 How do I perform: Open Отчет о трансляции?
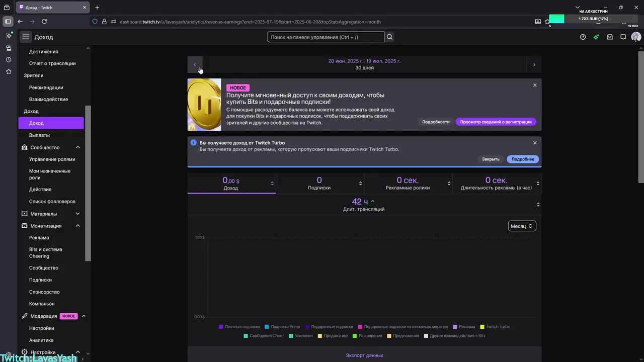tap(52, 63)
